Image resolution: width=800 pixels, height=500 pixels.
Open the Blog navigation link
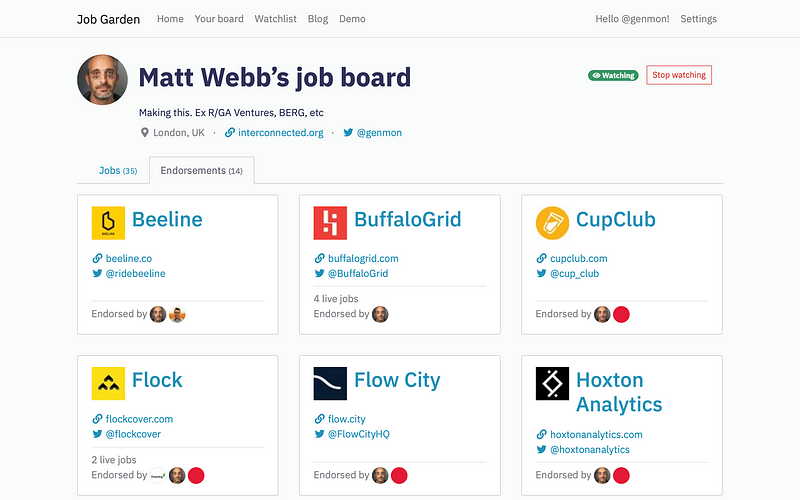click(x=318, y=19)
